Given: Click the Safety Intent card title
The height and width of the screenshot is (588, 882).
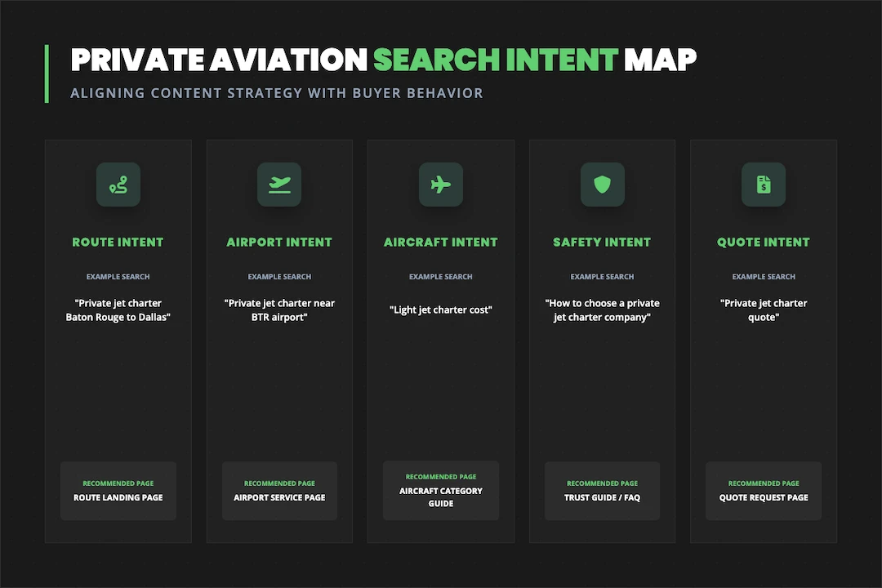Looking at the screenshot, I should (x=602, y=242).
